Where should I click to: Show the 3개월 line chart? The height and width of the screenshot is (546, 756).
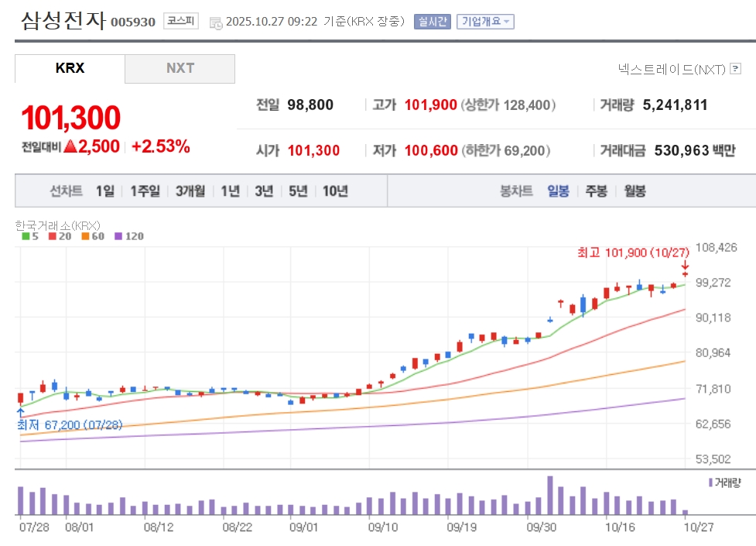(190, 191)
